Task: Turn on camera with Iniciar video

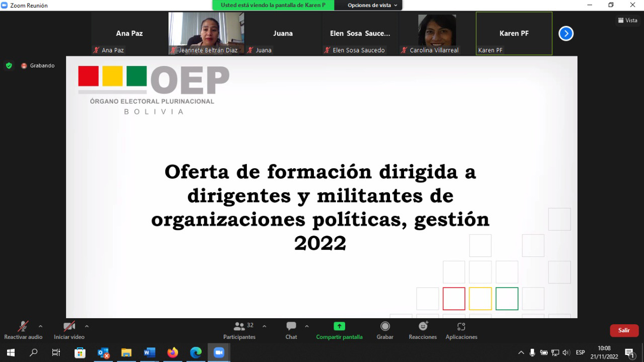Action: 69,330
